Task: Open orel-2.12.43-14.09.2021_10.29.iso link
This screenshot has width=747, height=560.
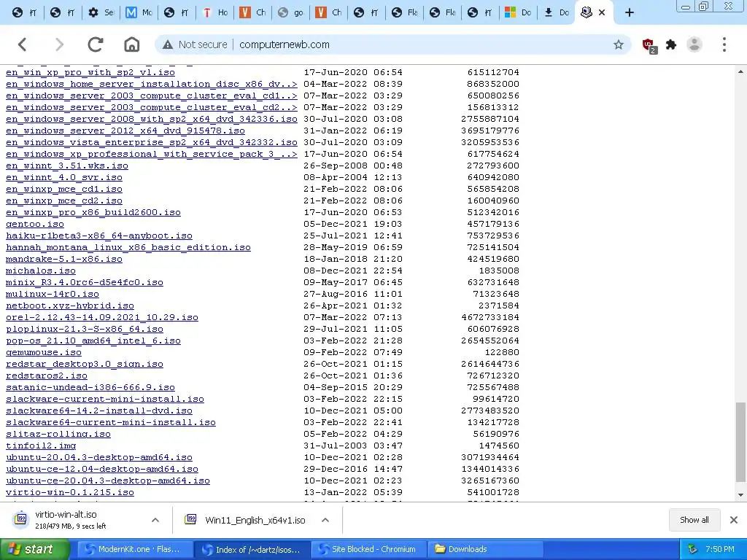Action: (102, 317)
